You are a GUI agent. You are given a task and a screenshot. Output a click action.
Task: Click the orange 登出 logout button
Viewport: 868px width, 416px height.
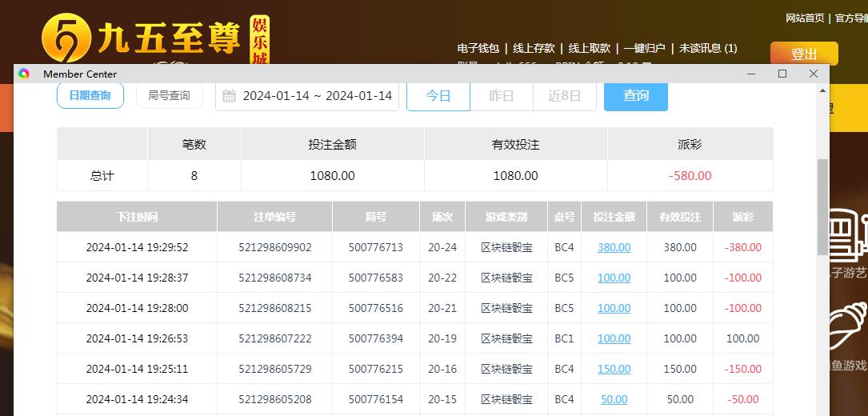[x=804, y=54]
